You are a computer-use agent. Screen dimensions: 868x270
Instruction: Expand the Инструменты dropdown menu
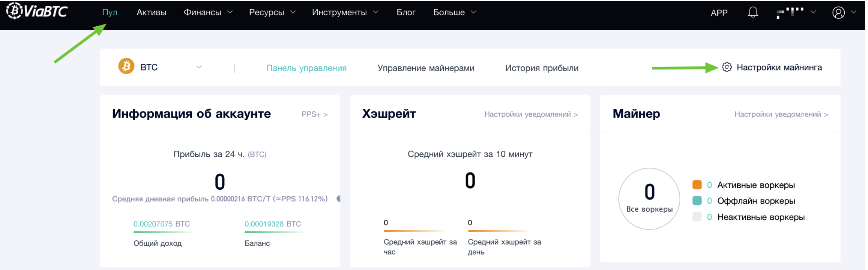pyautogui.click(x=345, y=12)
